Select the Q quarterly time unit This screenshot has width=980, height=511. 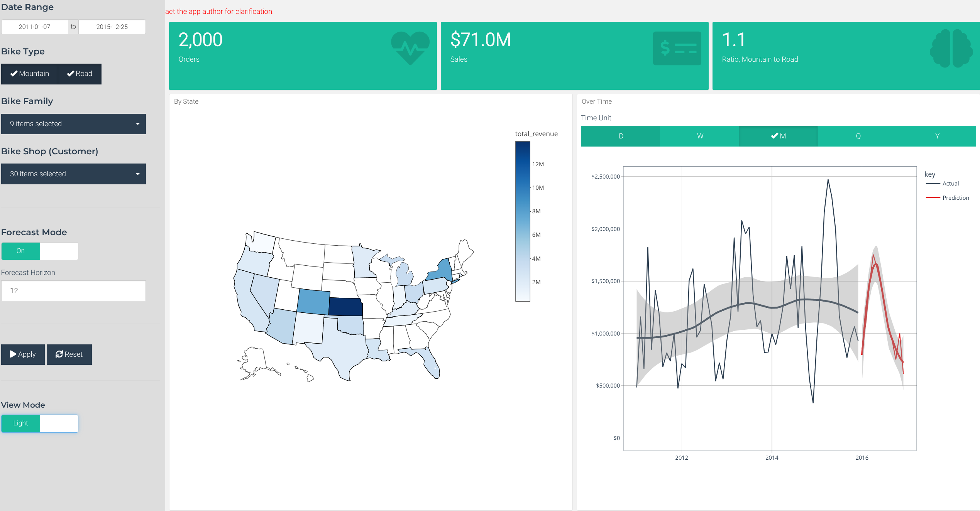pyautogui.click(x=858, y=136)
